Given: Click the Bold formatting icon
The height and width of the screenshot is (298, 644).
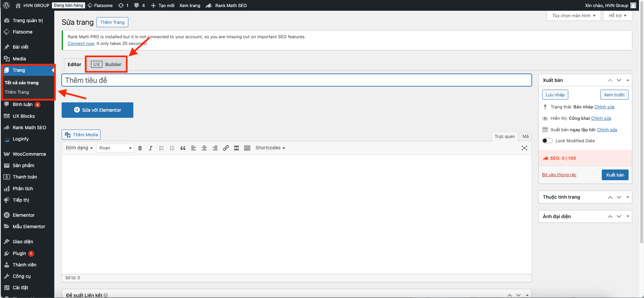Looking at the screenshot, I should (140, 148).
